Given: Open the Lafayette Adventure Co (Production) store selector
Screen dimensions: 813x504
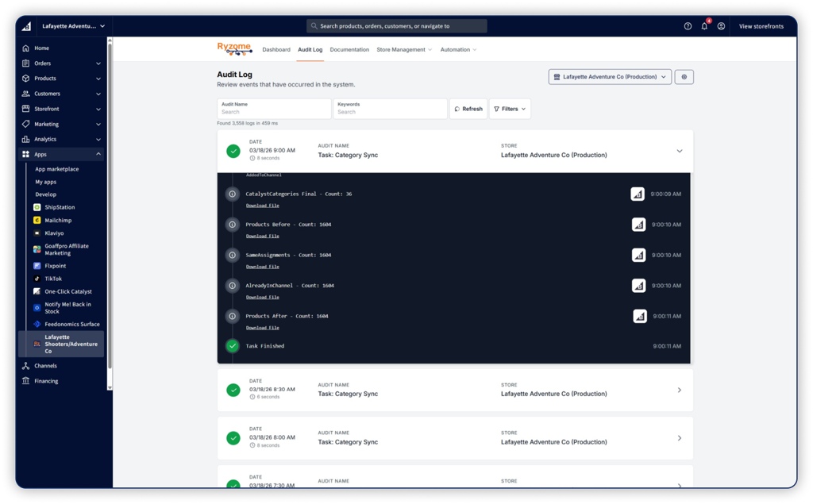Looking at the screenshot, I should coord(610,77).
